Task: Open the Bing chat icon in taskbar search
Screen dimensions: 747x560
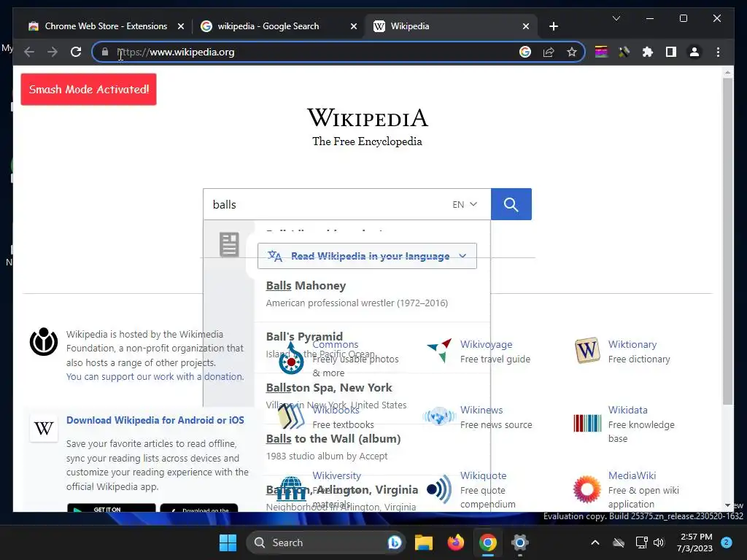Action: click(394, 542)
